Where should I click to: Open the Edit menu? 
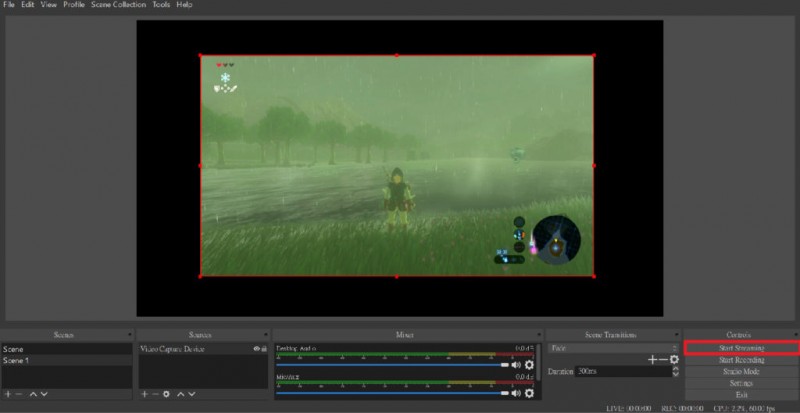[27, 5]
